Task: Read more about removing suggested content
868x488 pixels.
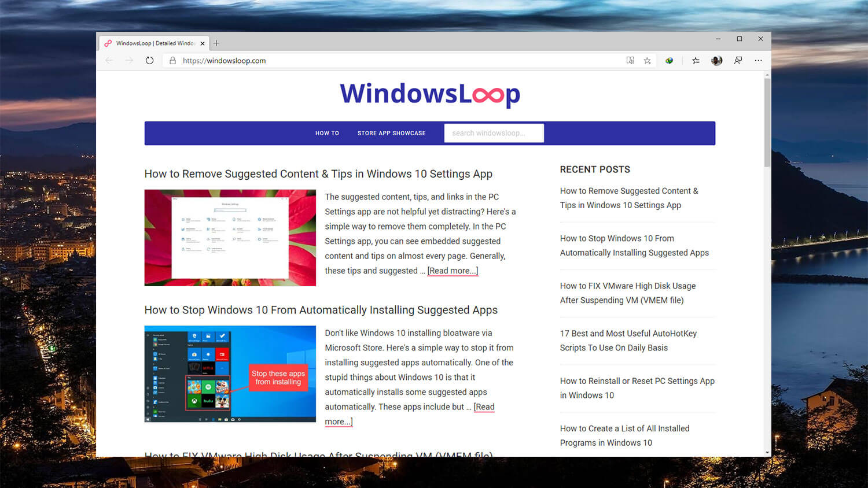Action: coord(453,271)
